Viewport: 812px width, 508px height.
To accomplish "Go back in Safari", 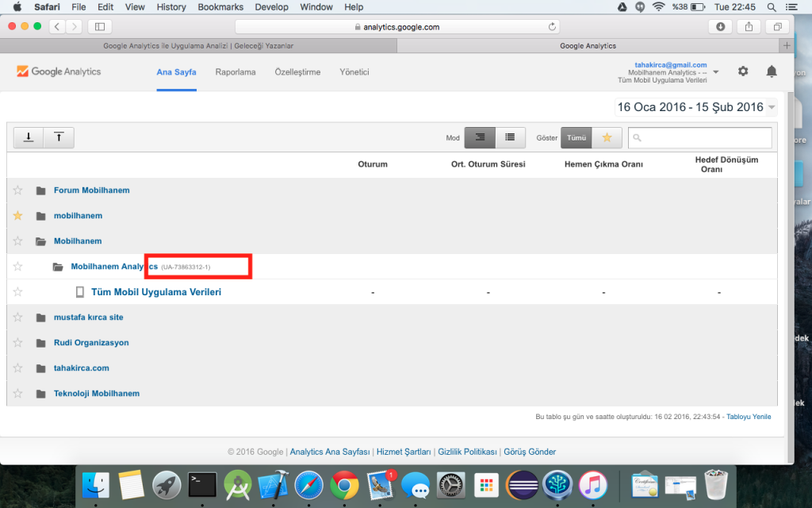I will coord(57,26).
